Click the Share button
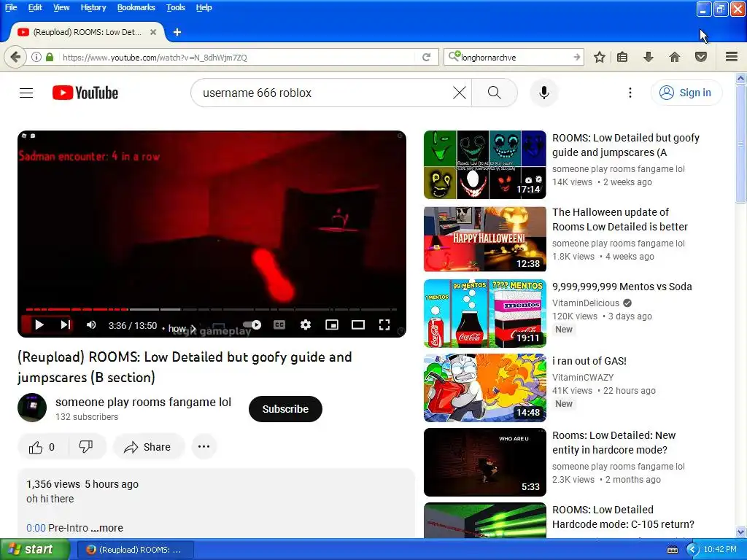 148,447
